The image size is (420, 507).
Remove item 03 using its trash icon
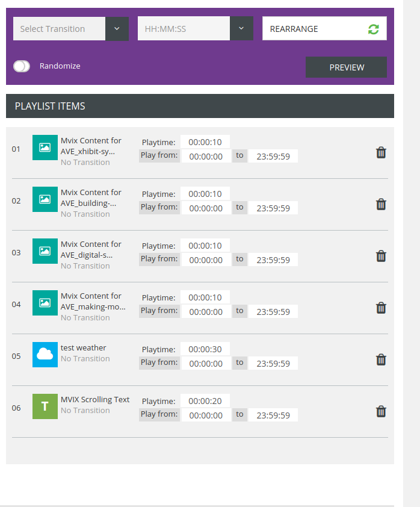tap(381, 256)
